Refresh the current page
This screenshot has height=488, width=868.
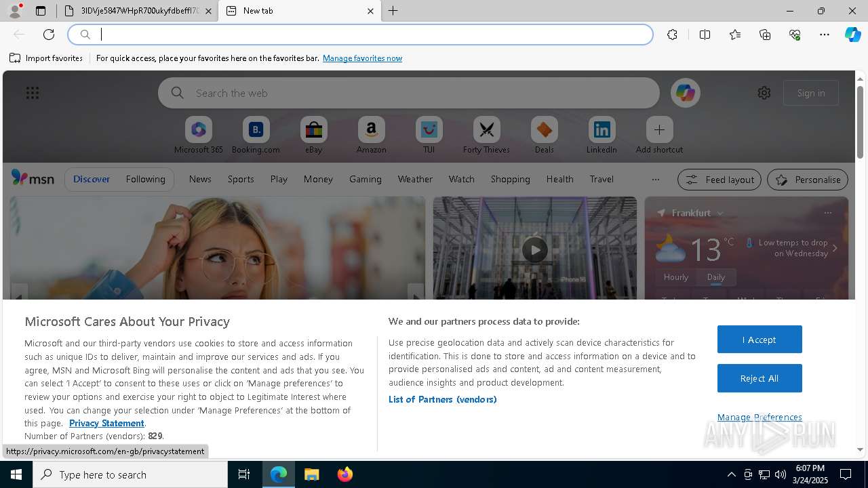coord(49,35)
